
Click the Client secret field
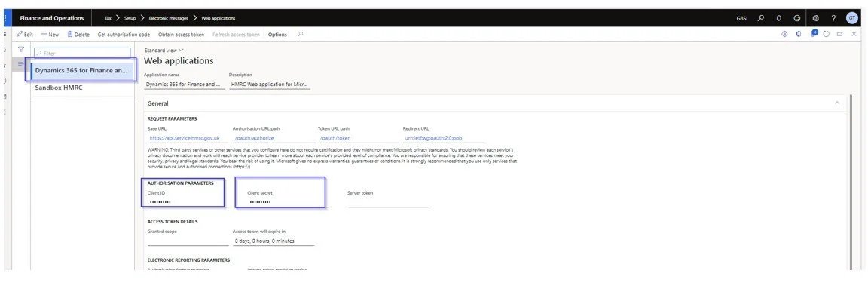287,202
